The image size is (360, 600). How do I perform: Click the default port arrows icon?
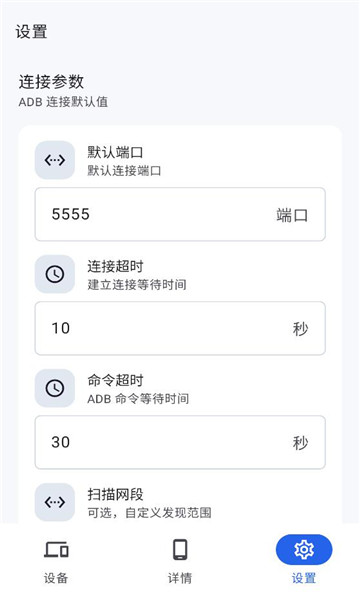tap(55, 160)
